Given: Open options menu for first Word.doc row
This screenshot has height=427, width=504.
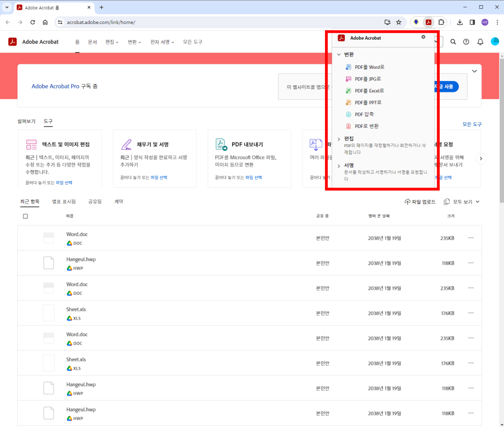Looking at the screenshot, I should [x=471, y=238].
